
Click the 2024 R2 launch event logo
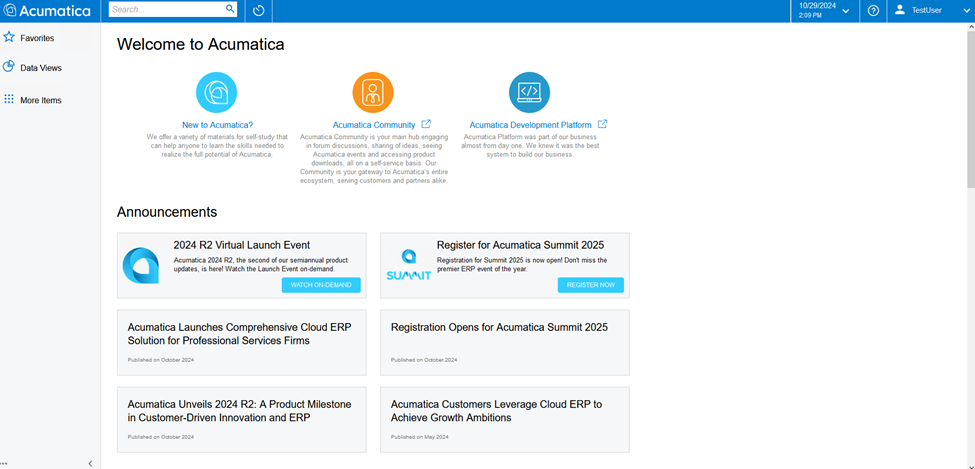[x=141, y=266]
